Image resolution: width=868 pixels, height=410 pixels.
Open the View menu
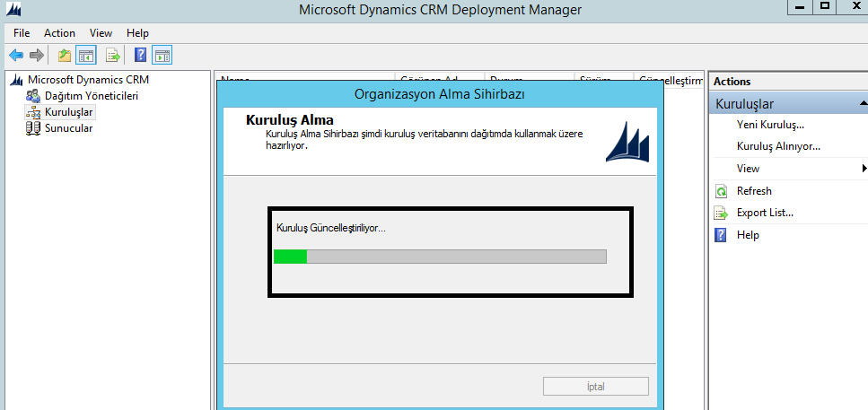tap(101, 33)
